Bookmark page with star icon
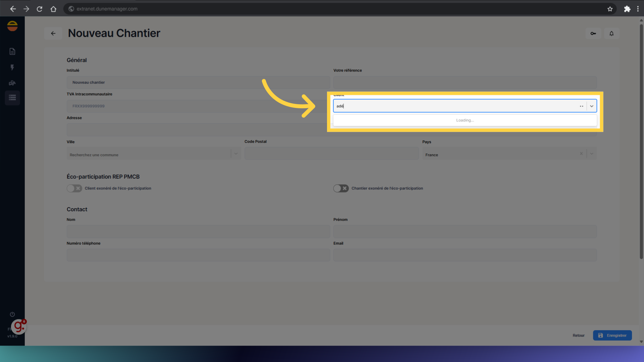Screen dimensions: 644x362 [x=610, y=9]
